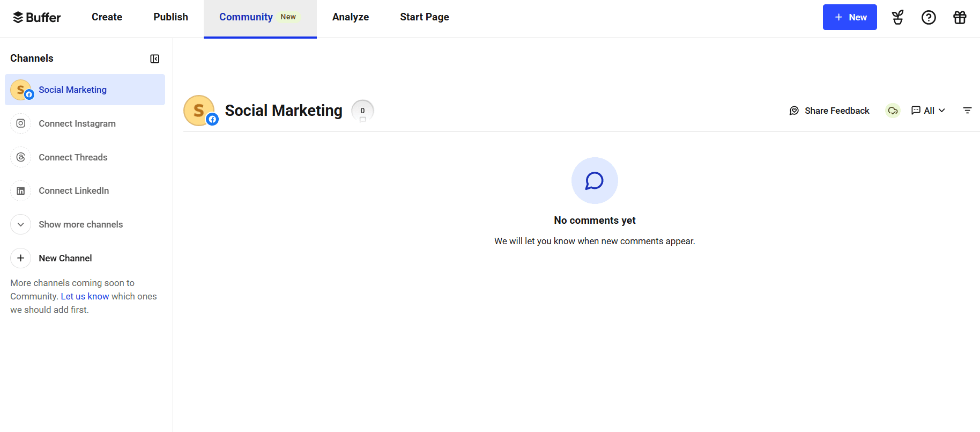Click the green comment status icon
The width and height of the screenshot is (980, 432).
point(893,111)
